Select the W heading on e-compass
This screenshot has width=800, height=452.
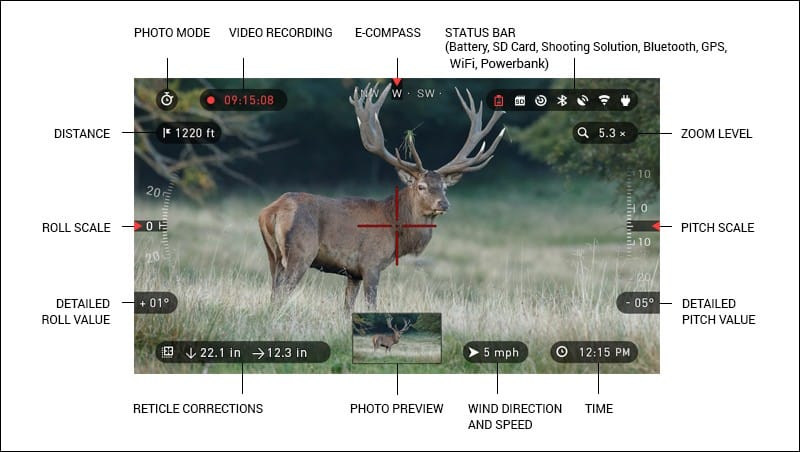click(397, 93)
